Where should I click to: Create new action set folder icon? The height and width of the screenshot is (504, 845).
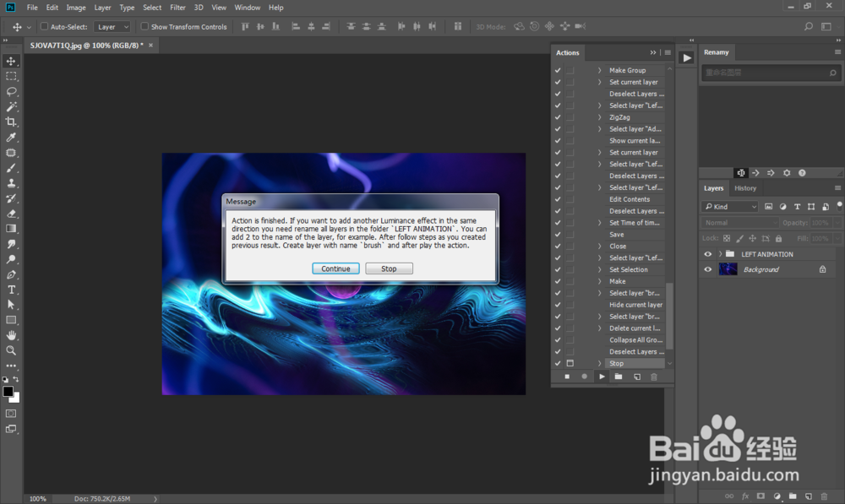click(x=619, y=377)
